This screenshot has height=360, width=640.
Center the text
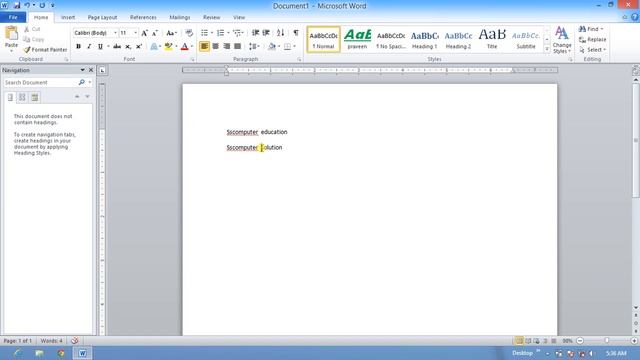coord(216,47)
